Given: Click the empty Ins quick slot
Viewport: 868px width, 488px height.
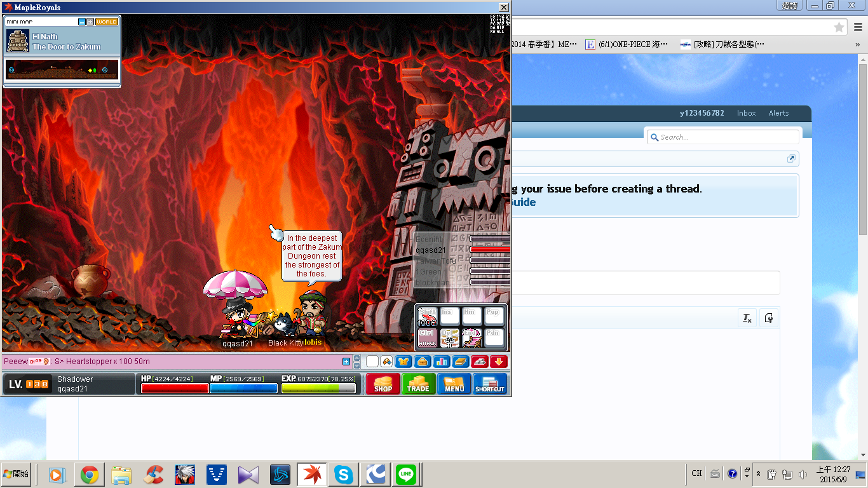Looking at the screenshot, I should click(450, 316).
